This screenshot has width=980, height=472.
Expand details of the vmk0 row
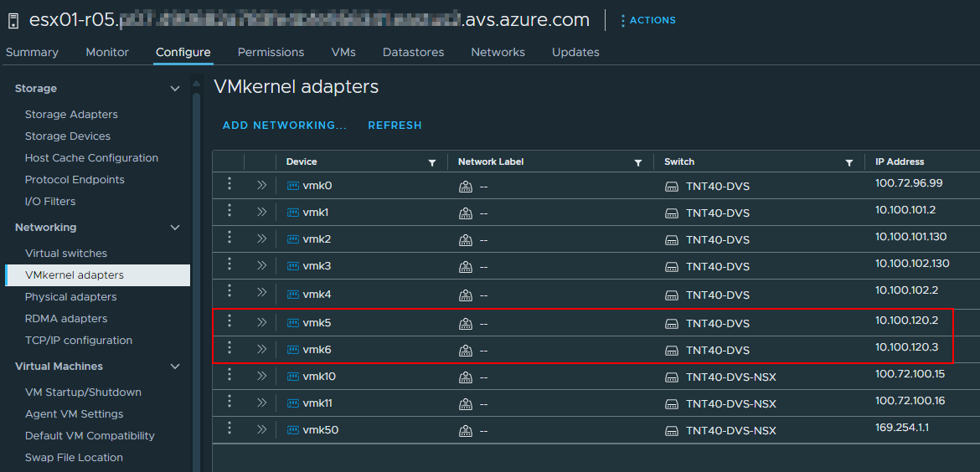pos(262,186)
